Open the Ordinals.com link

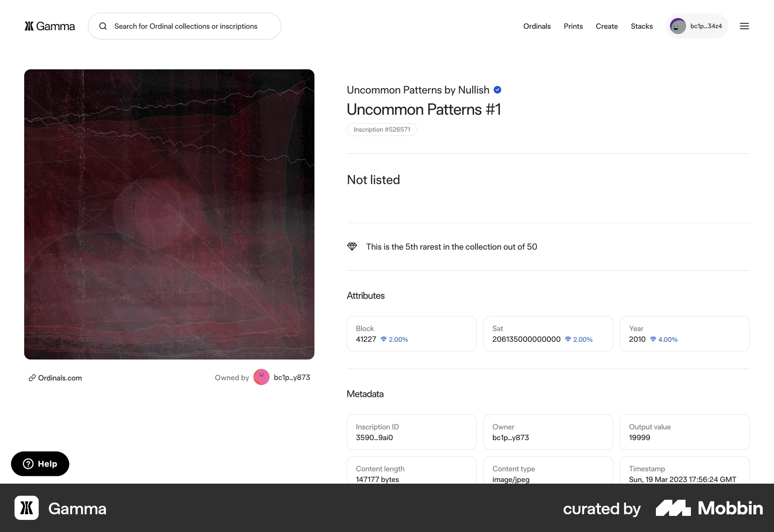coord(60,378)
